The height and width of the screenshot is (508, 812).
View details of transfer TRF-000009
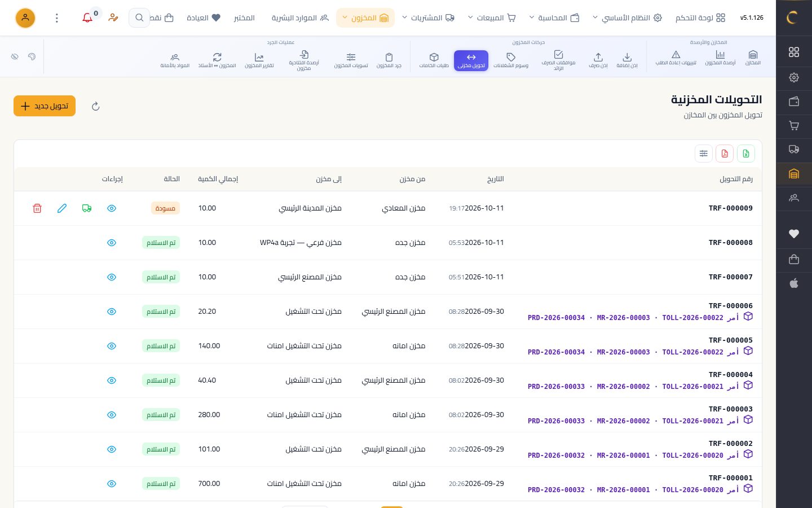[x=112, y=208]
